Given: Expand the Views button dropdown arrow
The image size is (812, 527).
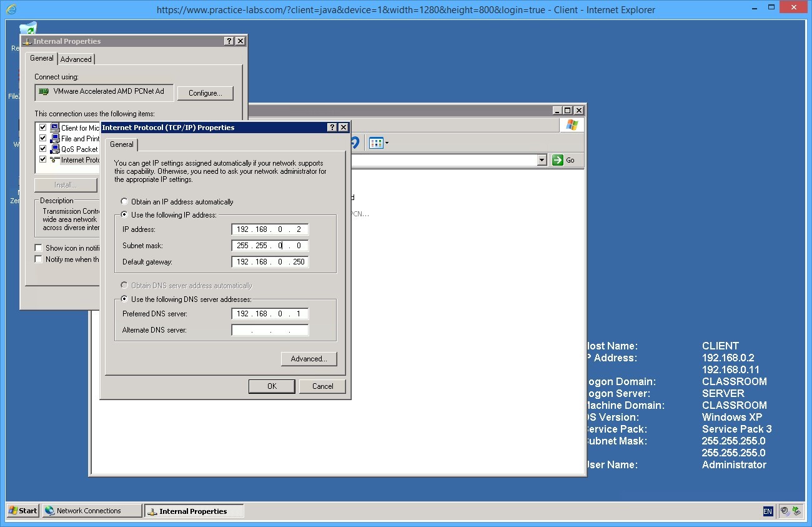Looking at the screenshot, I should [x=387, y=143].
